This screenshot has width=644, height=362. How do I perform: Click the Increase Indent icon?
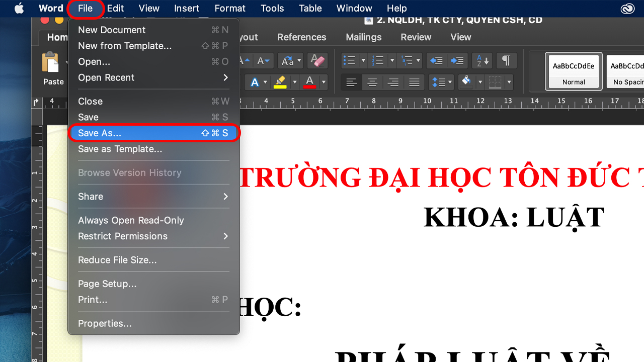tap(457, 61)
